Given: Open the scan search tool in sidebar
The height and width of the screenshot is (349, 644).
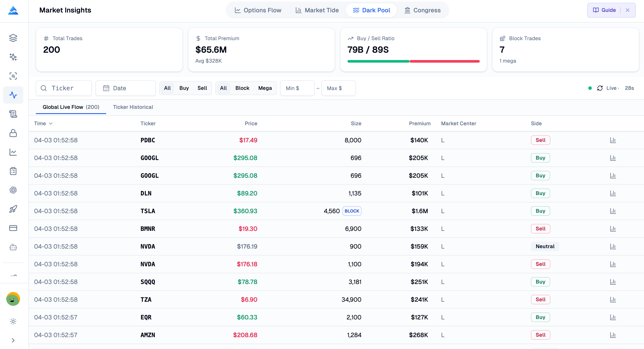Looking at the screenshot, I should [13, 76].
